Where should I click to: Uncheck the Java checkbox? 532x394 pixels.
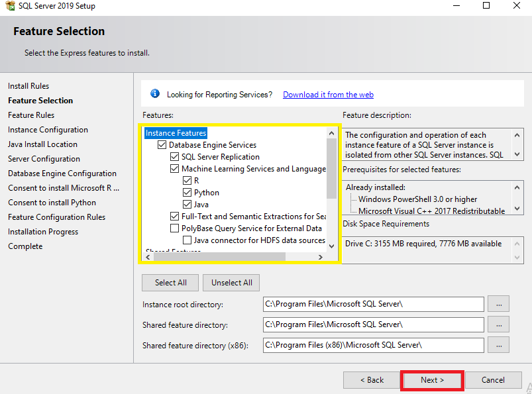click(x=187, y=205)
